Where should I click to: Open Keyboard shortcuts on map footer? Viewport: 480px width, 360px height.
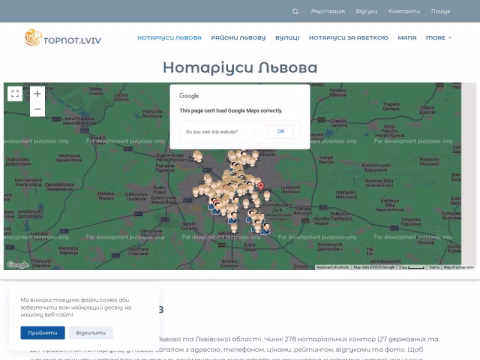click(x=333, y=267)
